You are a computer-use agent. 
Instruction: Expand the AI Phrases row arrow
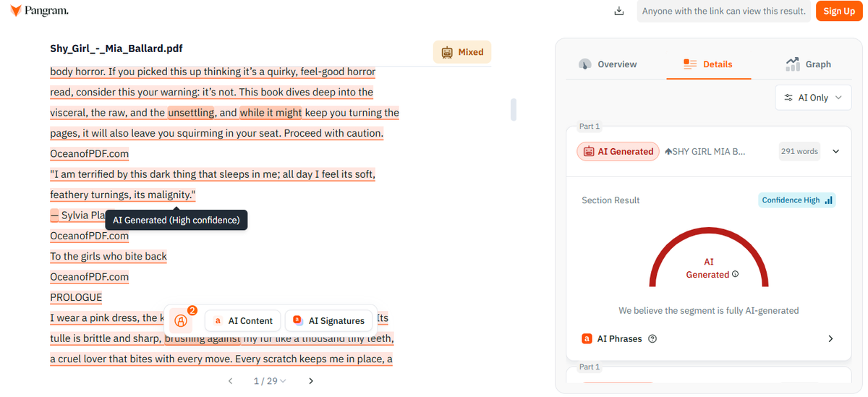830,339
